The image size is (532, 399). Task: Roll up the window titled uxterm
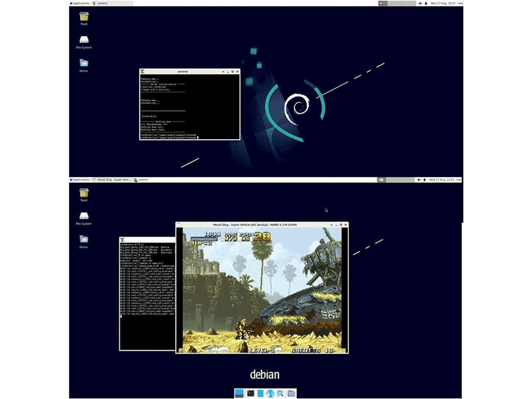click(223, 71)
